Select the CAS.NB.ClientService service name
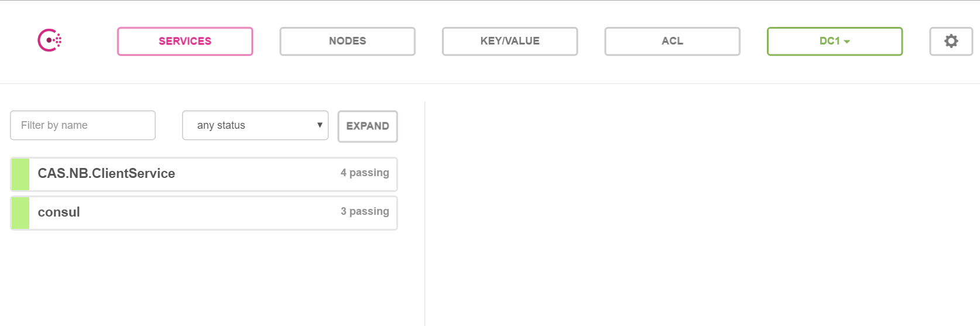The width and height of the screenshot is (980, 326). coord(107,174)
